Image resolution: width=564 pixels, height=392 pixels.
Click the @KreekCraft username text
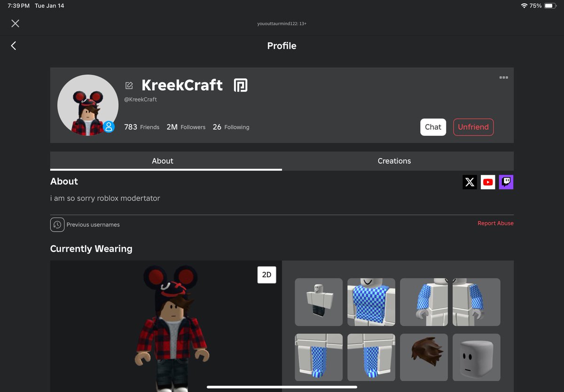(x=141, y=100)
